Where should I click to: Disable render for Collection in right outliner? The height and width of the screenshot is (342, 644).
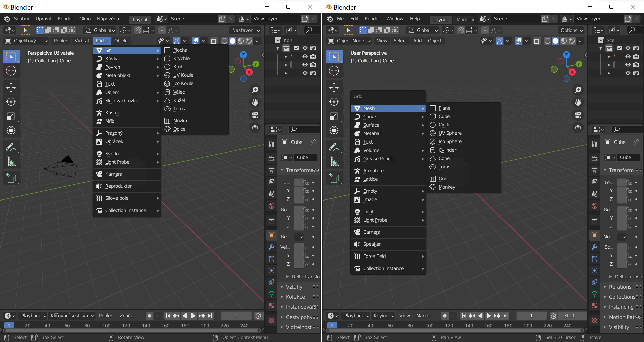[636, 48]
